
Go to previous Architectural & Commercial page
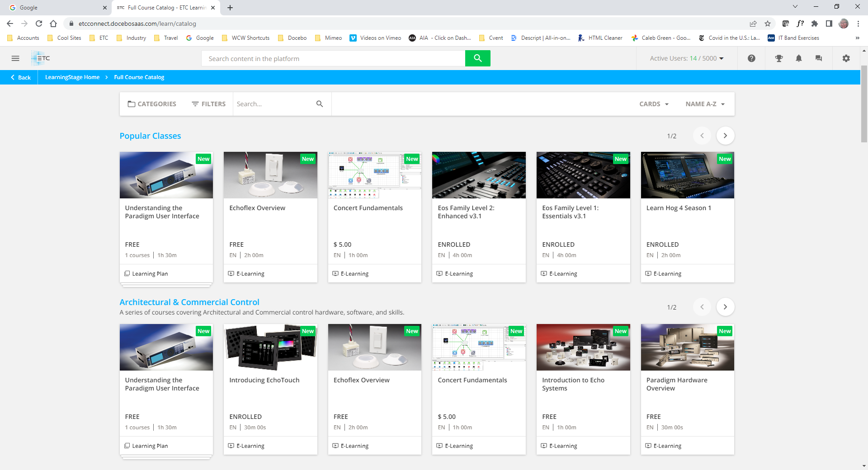pos(702,307)
